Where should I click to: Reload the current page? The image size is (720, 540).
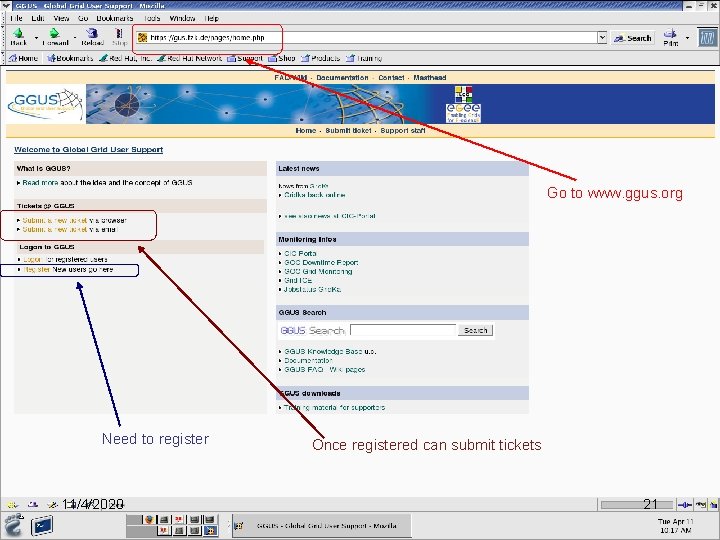click(92, 37)
